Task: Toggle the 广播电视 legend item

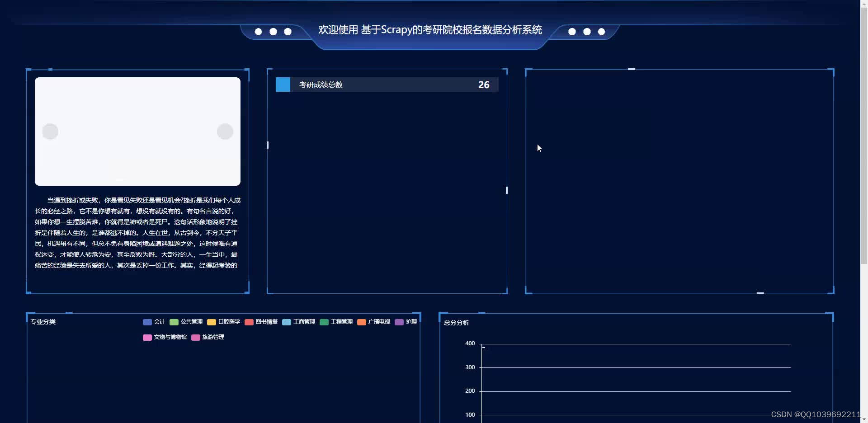Action: point(373,322)
